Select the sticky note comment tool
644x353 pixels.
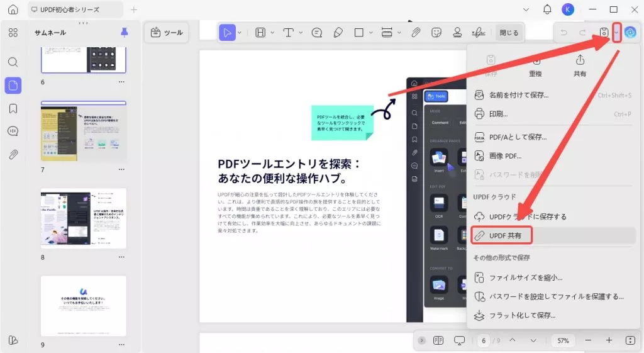click(x=317, y=33)
